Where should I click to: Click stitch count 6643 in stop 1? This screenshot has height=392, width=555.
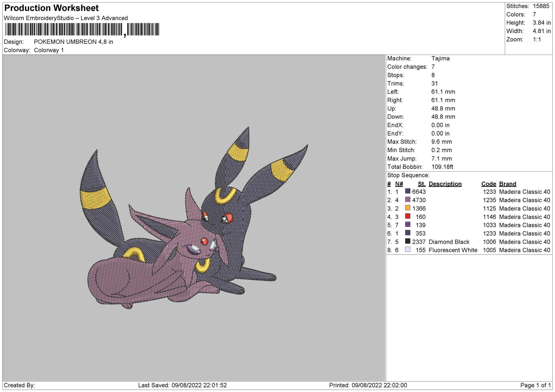pos(419,192)
